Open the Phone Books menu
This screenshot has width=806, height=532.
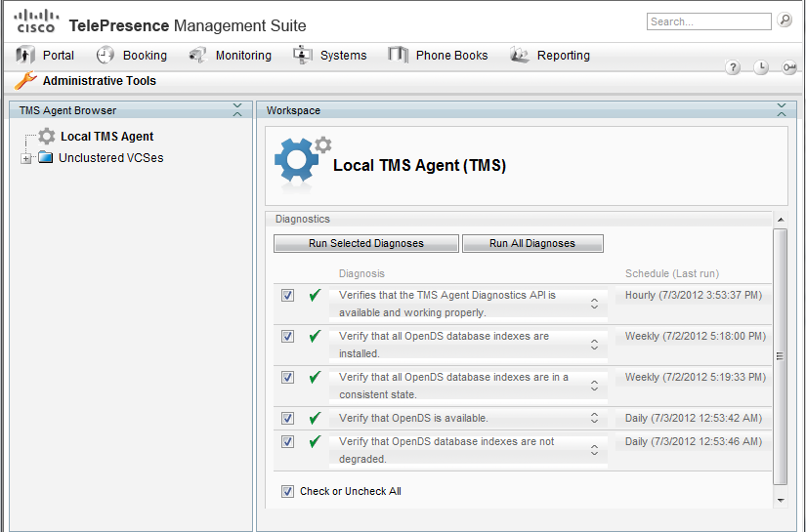[x=451, y=55]
